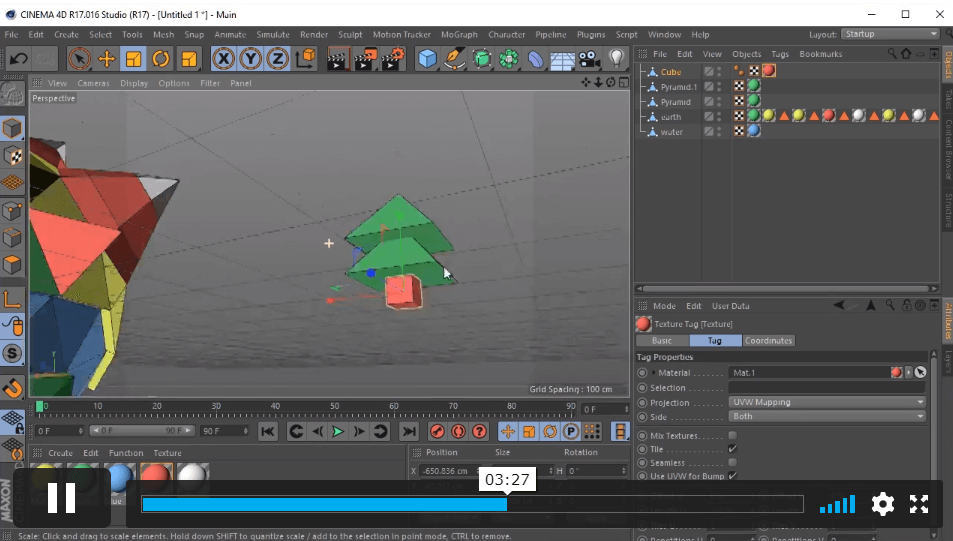Screen dimensions: 953x541
Task: Open the Array generator icon
Action: [509, 59]
